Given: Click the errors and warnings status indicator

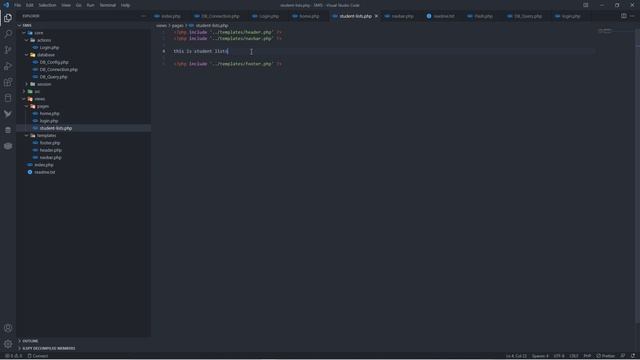Looking at the screenshot, I should point(13,356).
